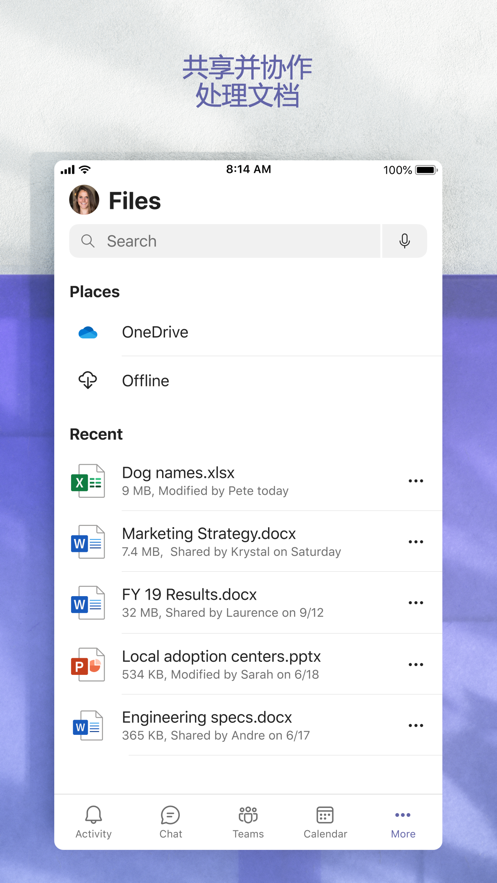Open the user profile avatar
497x883 pixels.
[x=84, y=200]
